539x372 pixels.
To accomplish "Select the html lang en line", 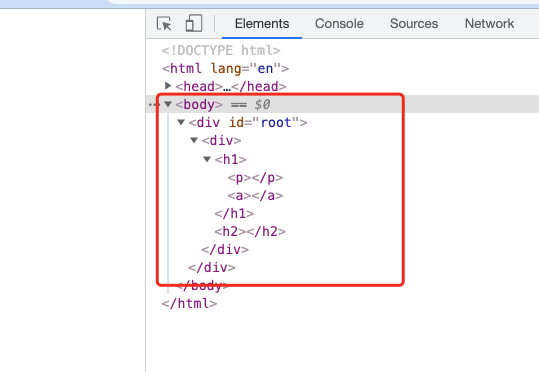I will pos(225,68).
